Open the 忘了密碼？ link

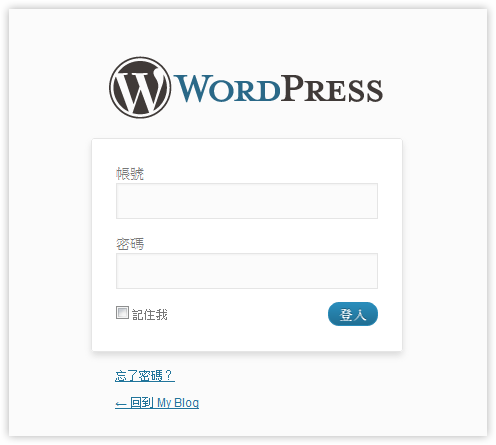[x=145, y=376]
